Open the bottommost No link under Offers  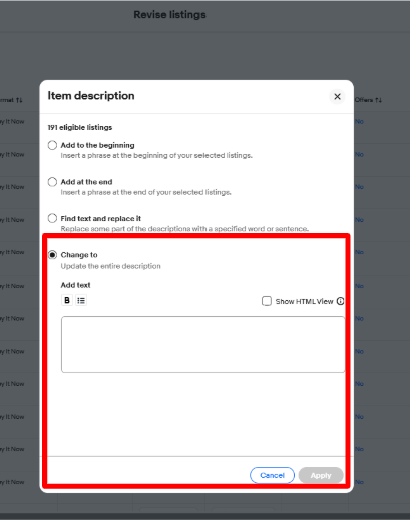(x=359, y=482)
